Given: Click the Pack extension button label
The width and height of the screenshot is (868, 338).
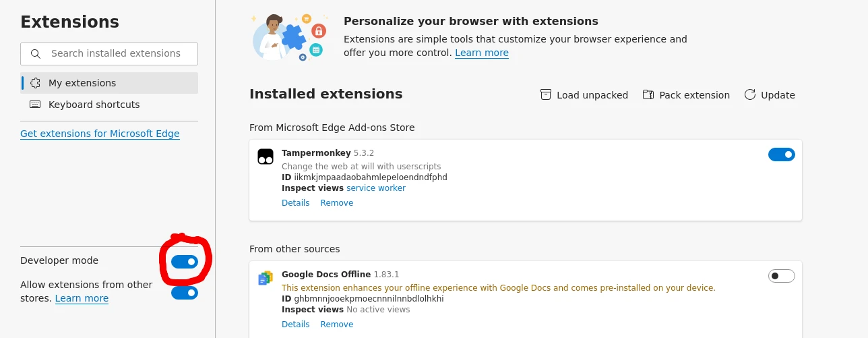Looking at the screenshot, I should coord(695,95).
